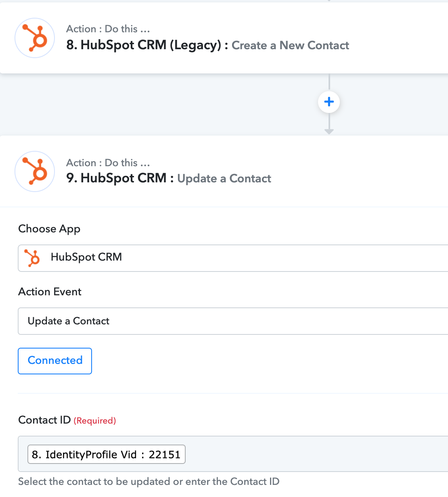The width and height of the screenshot is (448, 497).
Task: Click the Contact ID (Required) label
Action: [x=67, y=420]
